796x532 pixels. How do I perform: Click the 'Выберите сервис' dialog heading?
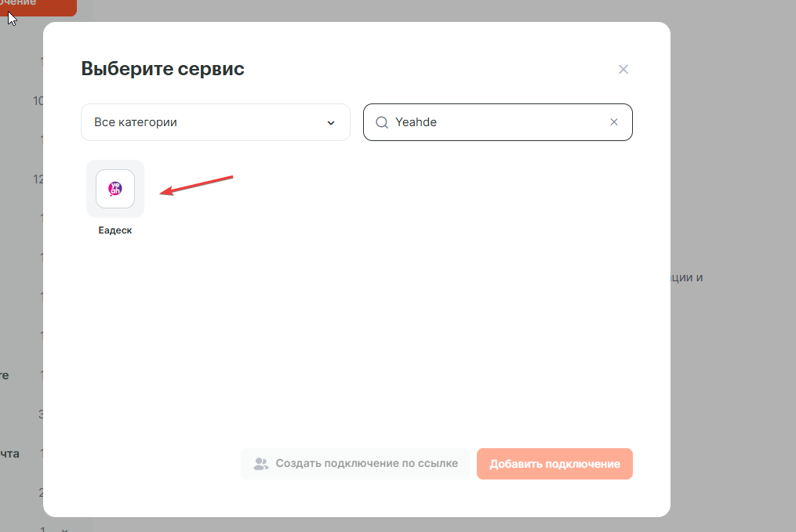(x=162, y=69)
